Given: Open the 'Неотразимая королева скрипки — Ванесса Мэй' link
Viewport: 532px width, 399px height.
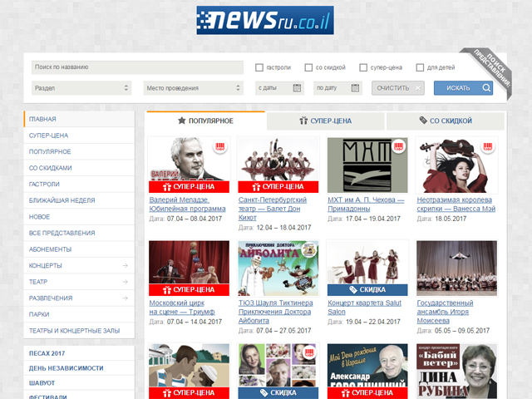Looking at the screenshot, I should point(456,204).
